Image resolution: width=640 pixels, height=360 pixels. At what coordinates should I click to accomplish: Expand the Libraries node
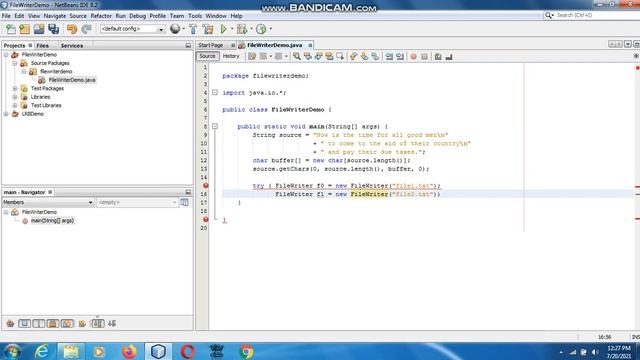pos(15,97)
